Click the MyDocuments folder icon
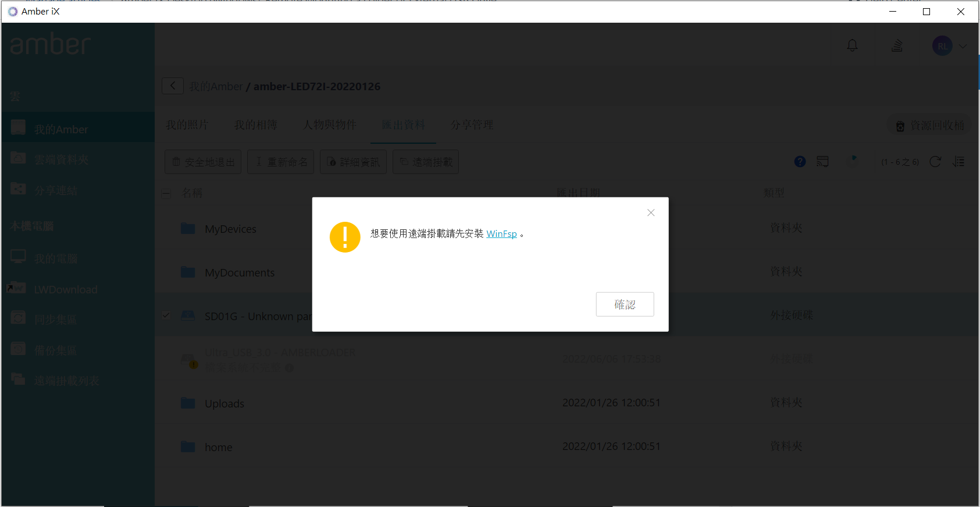 click(188, 272)
